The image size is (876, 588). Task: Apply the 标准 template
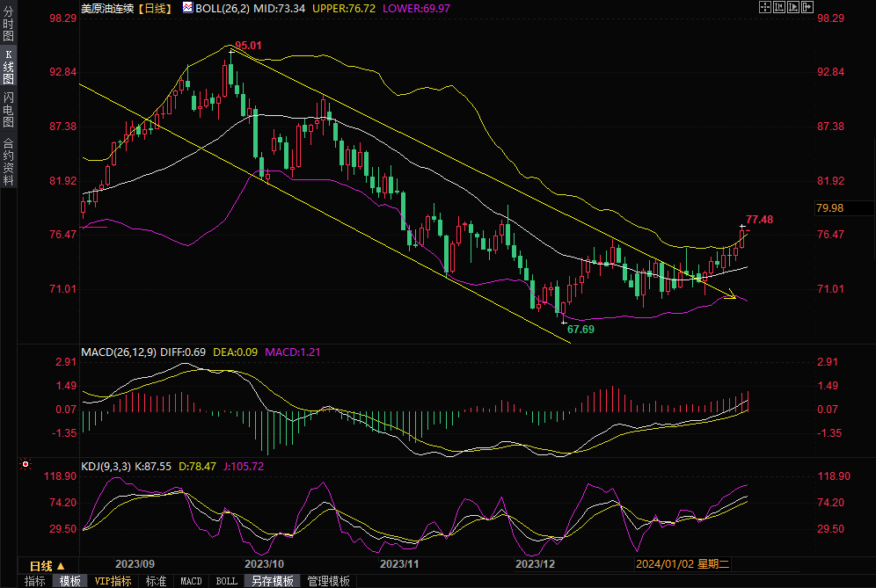coord(156,581)
